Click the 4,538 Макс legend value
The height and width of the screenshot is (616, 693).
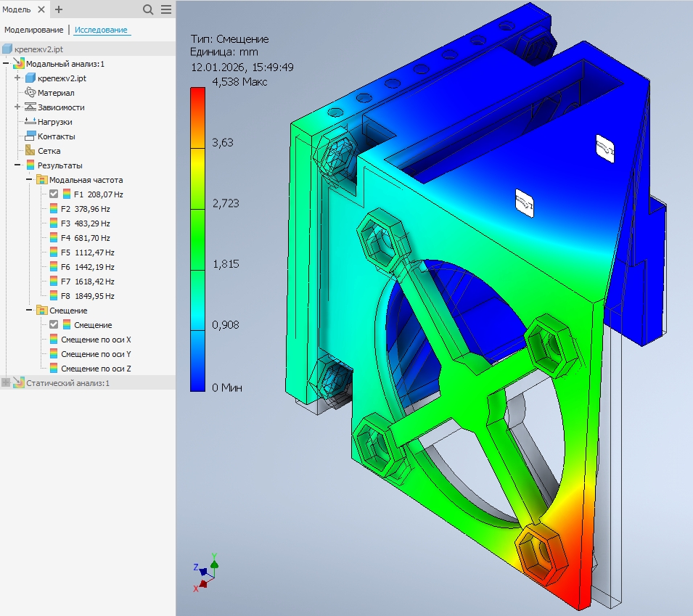[239, 82]
